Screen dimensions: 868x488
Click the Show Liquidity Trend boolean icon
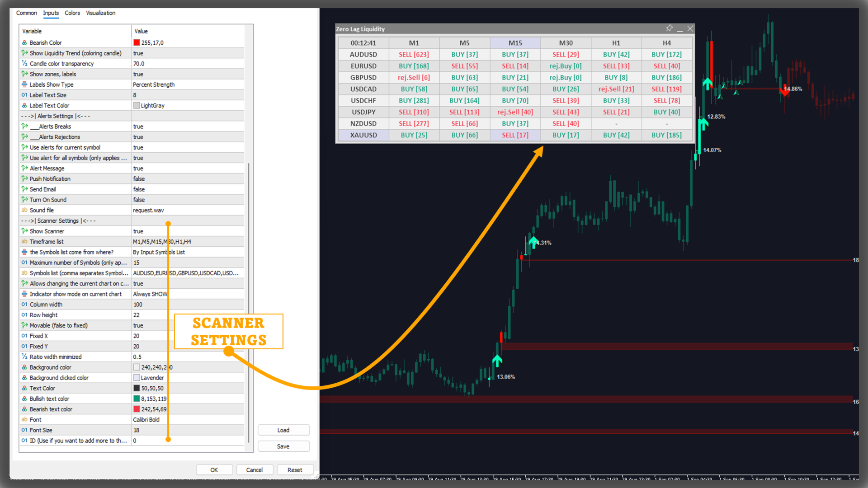[24, 53]
